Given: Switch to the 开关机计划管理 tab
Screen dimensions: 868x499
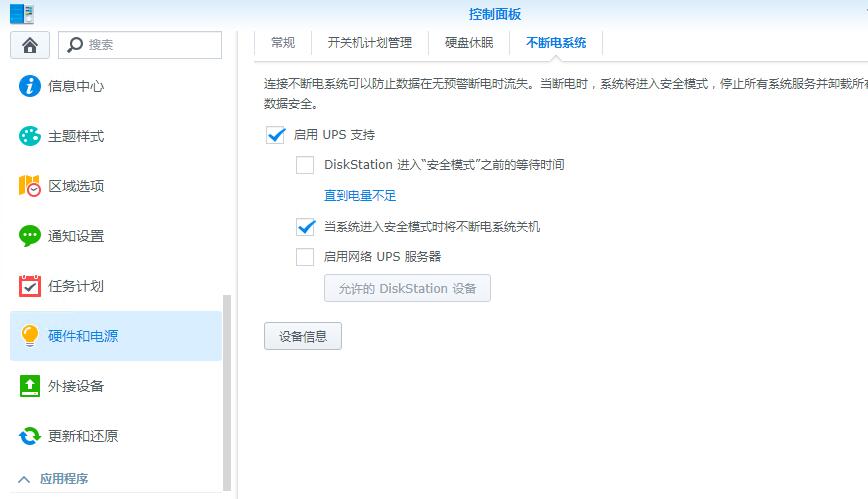Looking at the screenshot, I should [369, 43].
